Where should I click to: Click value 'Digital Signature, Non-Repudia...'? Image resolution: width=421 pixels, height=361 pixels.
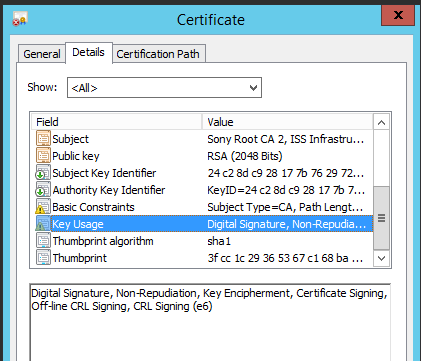287,224
